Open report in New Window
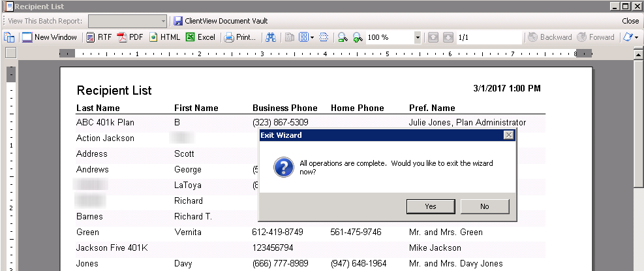The height and width of the screenshot is (271, 644). point(50,37)
